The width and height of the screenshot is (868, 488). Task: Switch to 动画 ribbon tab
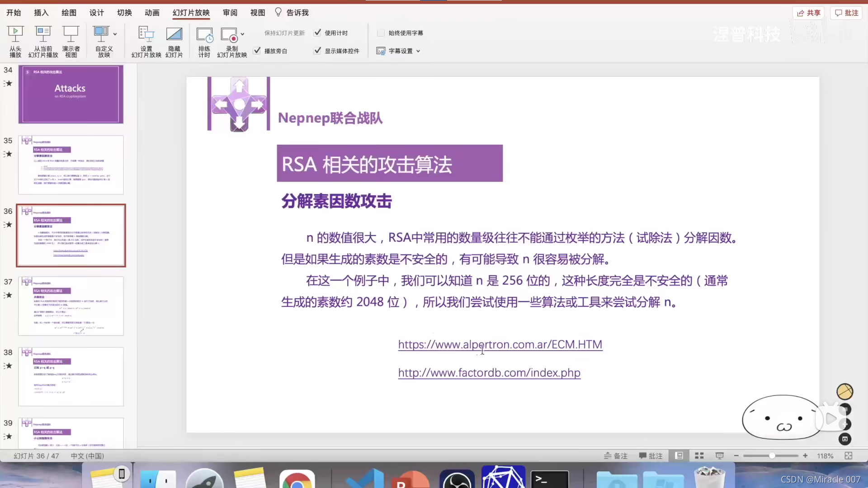tap(152, 13)
